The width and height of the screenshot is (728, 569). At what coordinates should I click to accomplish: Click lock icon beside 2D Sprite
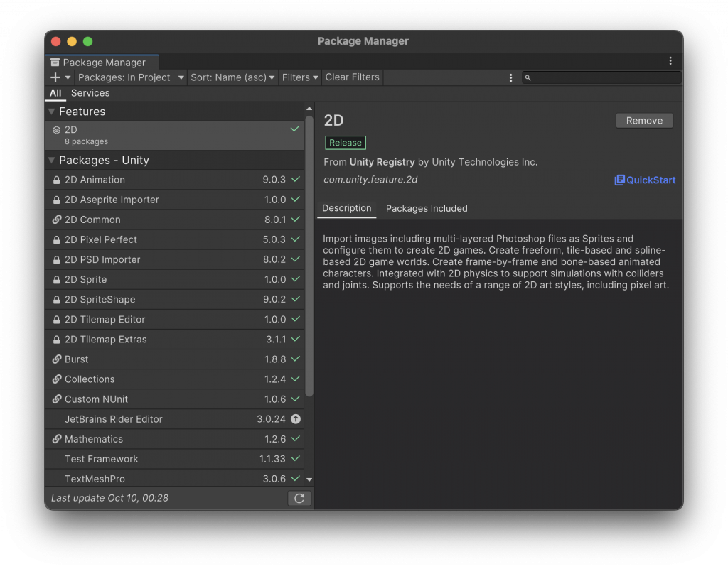(57, 280)
